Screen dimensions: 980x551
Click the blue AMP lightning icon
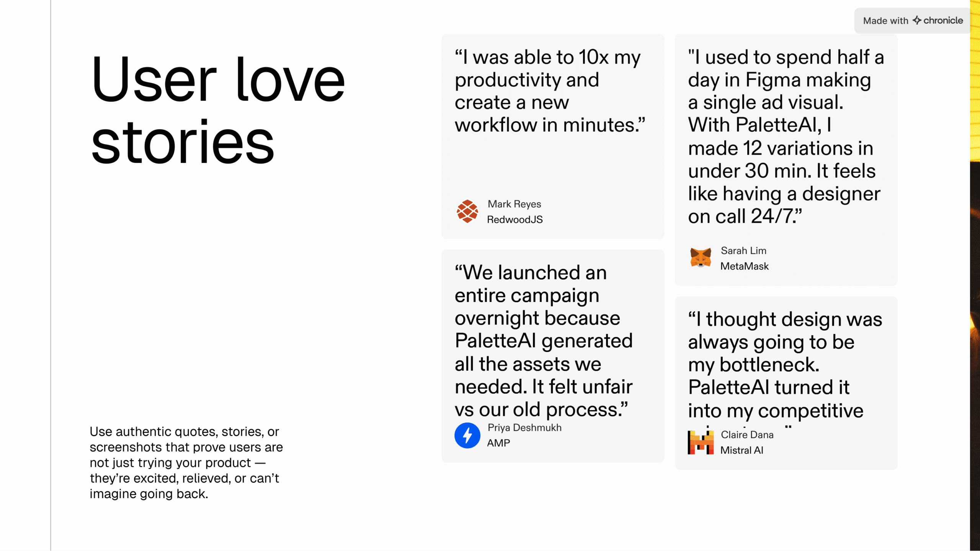[467, 435]
